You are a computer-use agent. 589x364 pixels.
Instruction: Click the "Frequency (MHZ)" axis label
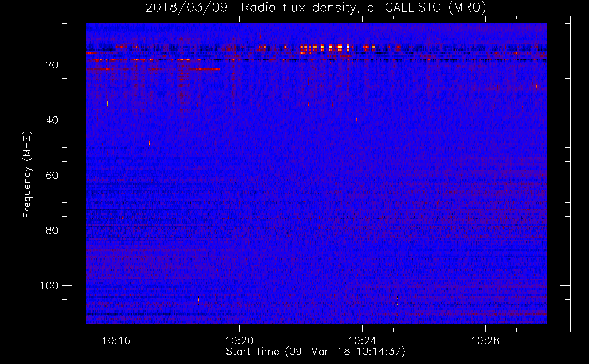[27, 175]
